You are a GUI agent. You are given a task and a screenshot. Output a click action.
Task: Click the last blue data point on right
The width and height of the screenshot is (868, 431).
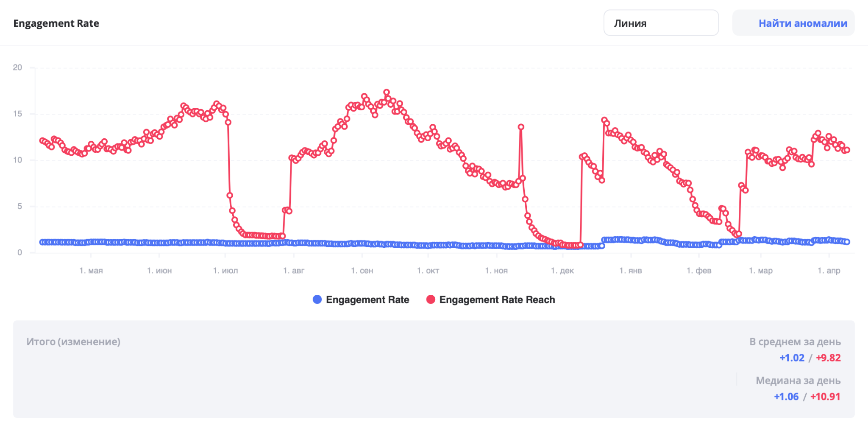(x=847, y=242)
